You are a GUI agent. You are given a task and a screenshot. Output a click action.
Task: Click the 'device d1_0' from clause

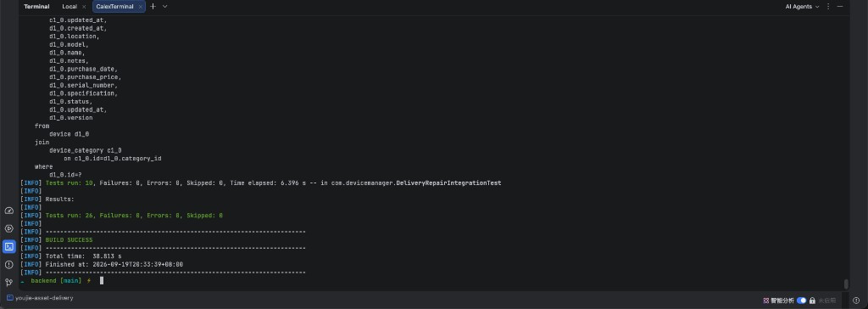(70, 134)
